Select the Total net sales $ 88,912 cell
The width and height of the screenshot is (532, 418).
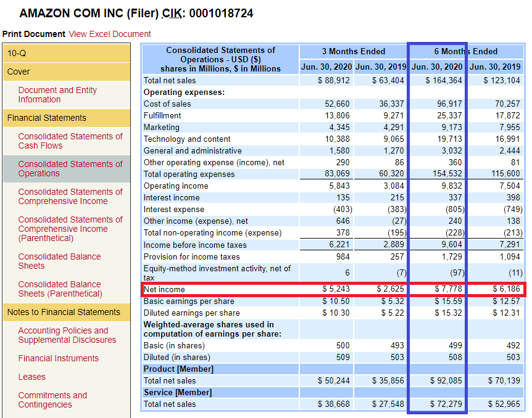[333, 80]
